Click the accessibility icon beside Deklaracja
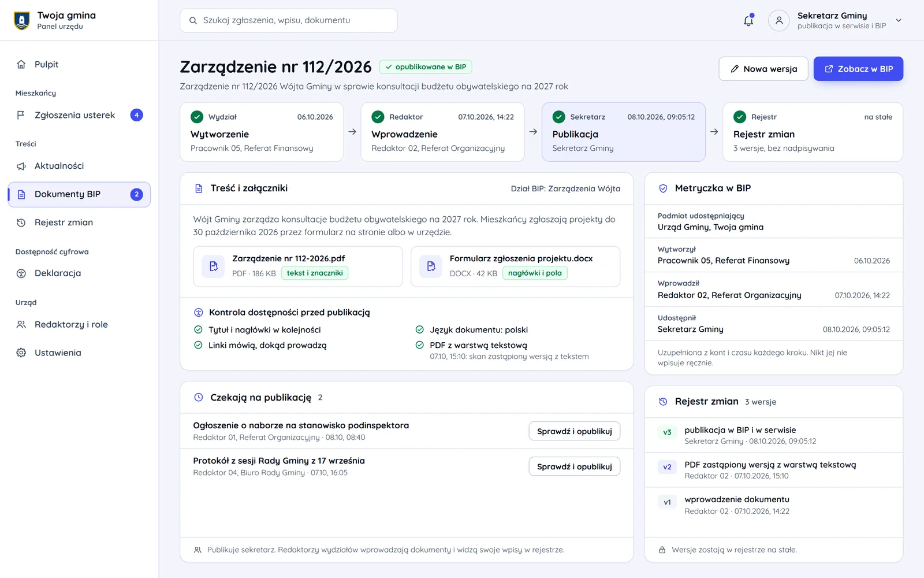 pyautogui.click(x=21, y=273)
